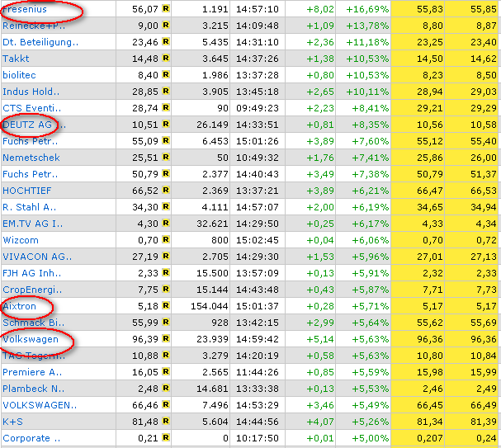This screenshot has width=501, height=448.
Task: Click the R realtime icon in Takkt row
Action: pos(166,58)
